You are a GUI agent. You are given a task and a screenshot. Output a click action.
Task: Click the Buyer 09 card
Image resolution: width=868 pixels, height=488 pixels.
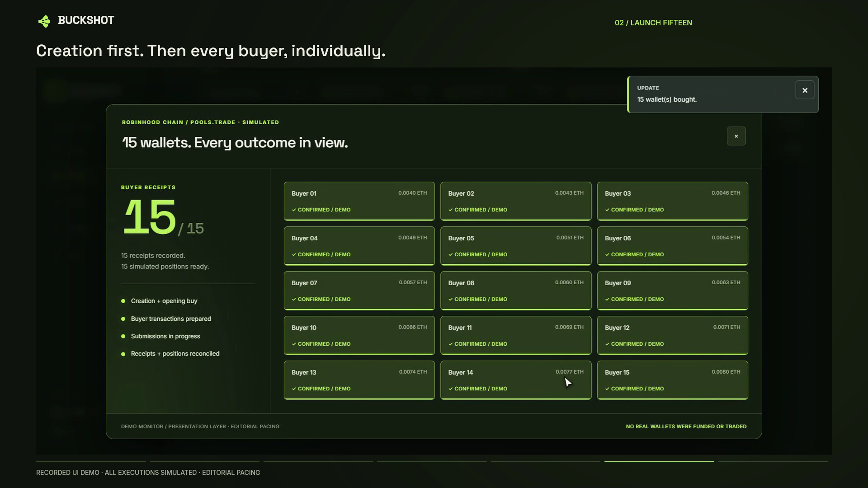coord(673,291)
